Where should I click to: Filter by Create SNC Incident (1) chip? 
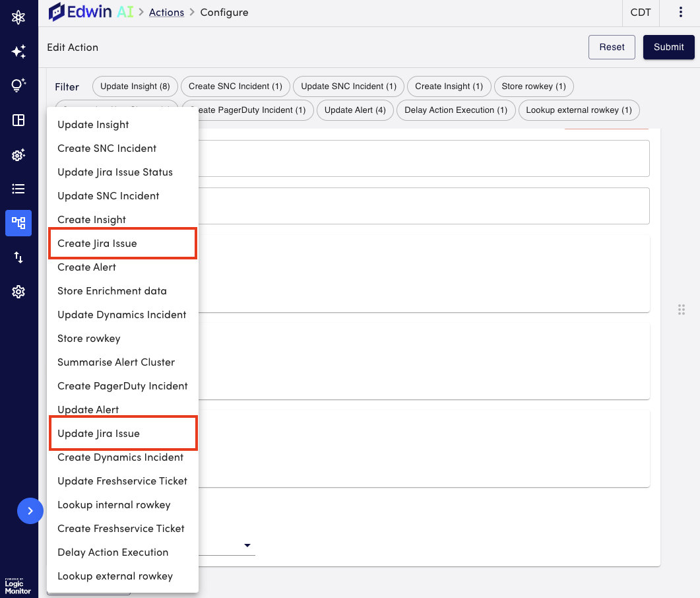tap(236, 86)
